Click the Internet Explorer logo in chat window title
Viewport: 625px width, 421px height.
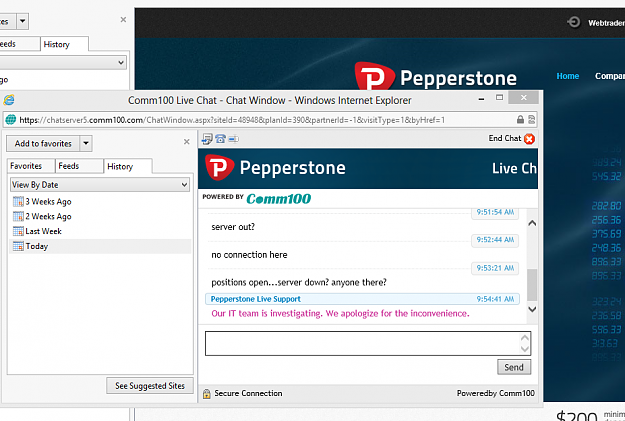tap(9, 100)
